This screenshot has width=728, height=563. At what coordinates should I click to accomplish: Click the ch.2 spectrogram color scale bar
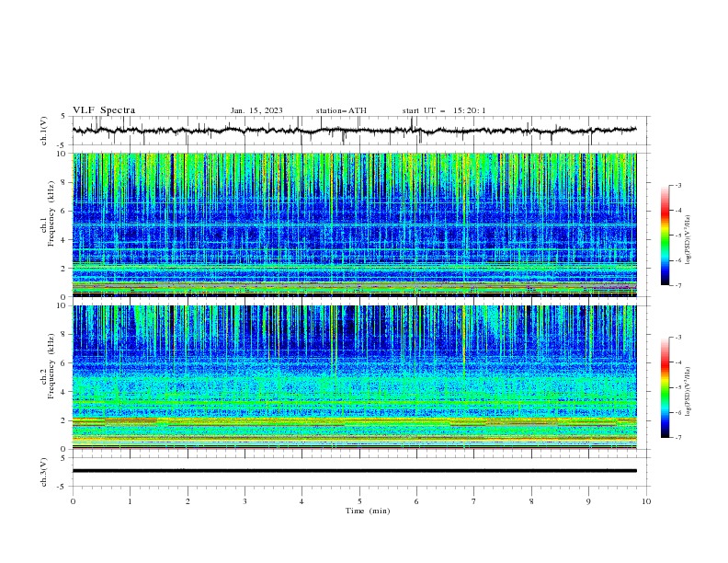(x=665, y=387)
